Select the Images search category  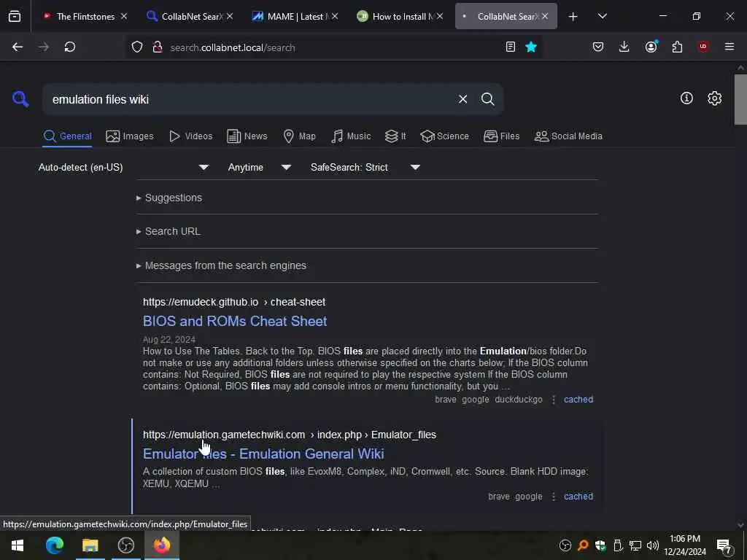(x=130, y=136)
